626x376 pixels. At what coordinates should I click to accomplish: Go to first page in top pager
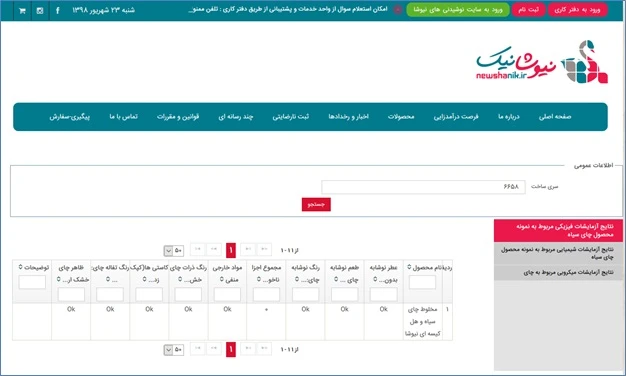pyautogui.click(x=264, y=249)
